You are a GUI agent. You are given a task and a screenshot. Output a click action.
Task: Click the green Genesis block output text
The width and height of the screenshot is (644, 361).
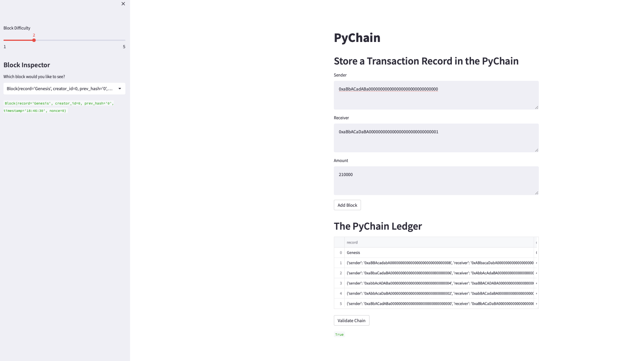[58, 107]
